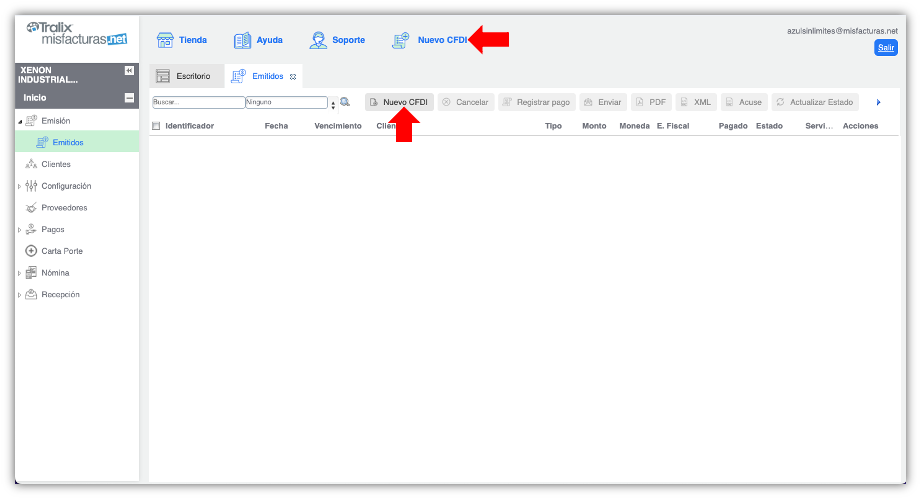Click the Salir logout button

tap(885, 48)
